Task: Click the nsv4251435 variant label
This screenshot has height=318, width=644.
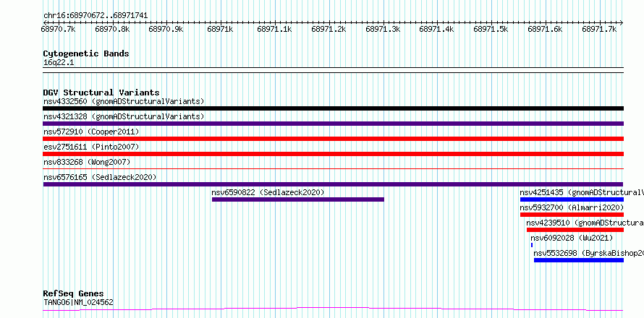Action: (x=582, y=192)
